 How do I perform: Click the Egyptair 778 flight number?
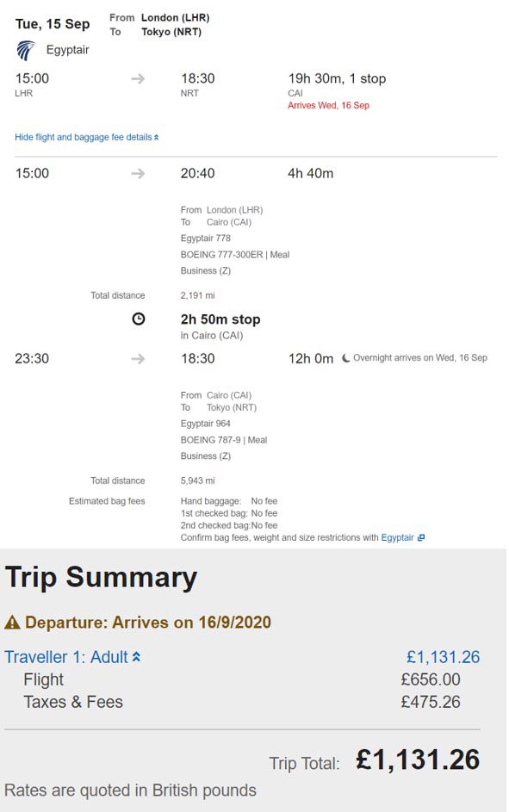[x=206, y=239]
